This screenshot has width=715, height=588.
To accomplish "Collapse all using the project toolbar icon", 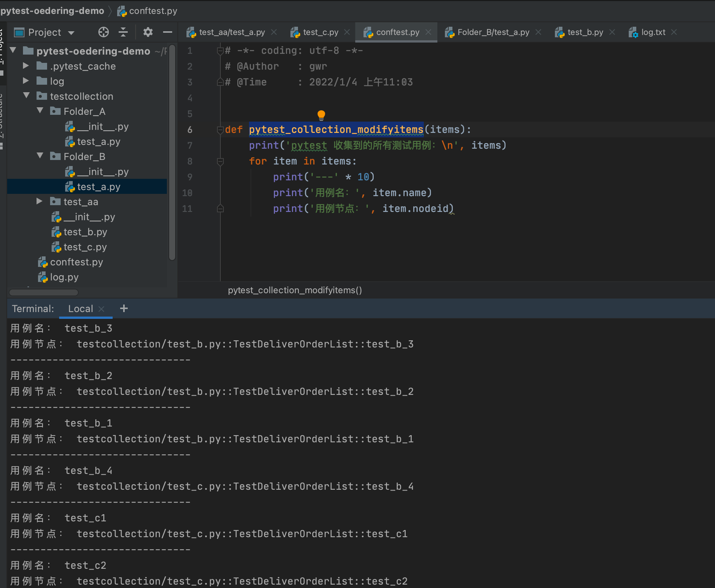I will (123, 32).
